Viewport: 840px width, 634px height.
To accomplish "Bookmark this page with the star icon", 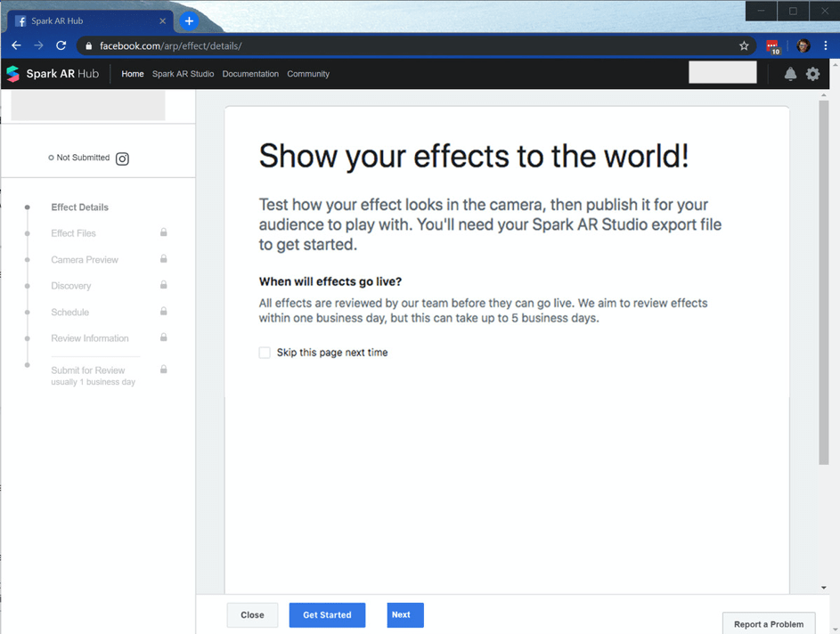I will click(744, 46).
